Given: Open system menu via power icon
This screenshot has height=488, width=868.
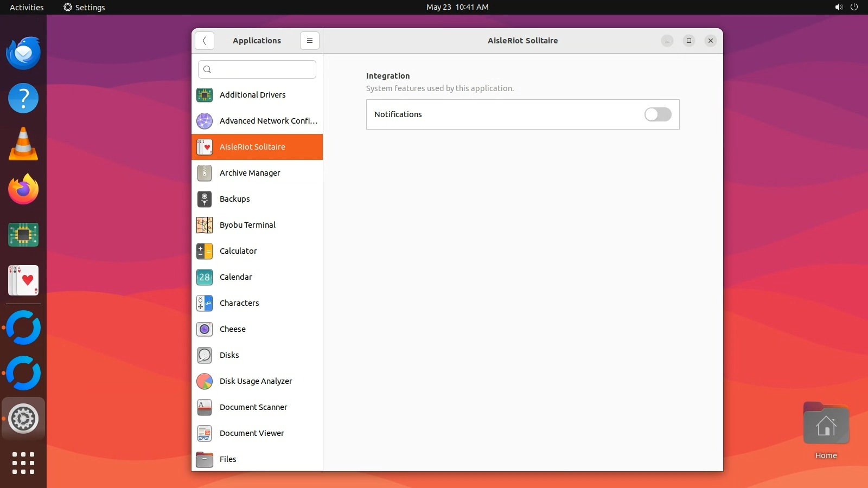Looking at the screenshot, I should point(854,7).
